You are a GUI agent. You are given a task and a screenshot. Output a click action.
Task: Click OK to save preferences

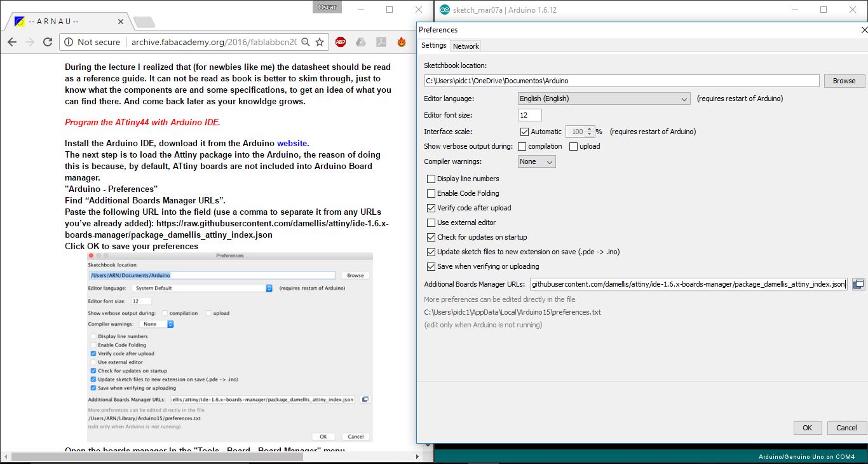pyautogui.click(x=808, y=428)
